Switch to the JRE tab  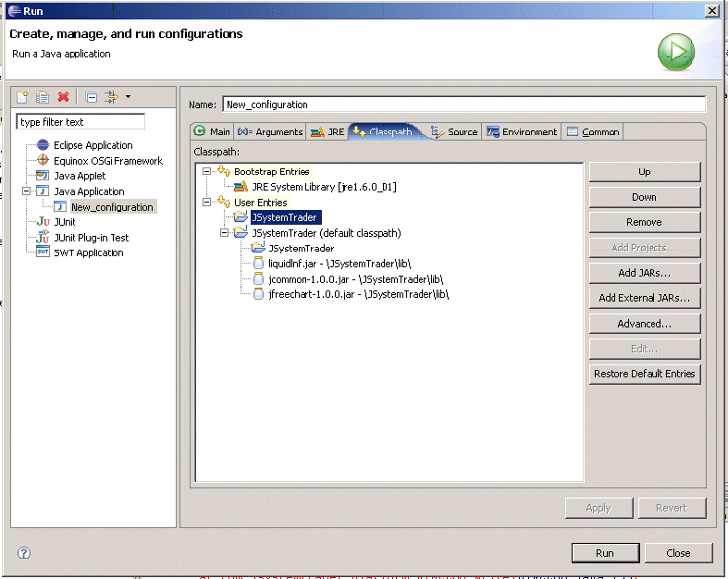point(327,131)
